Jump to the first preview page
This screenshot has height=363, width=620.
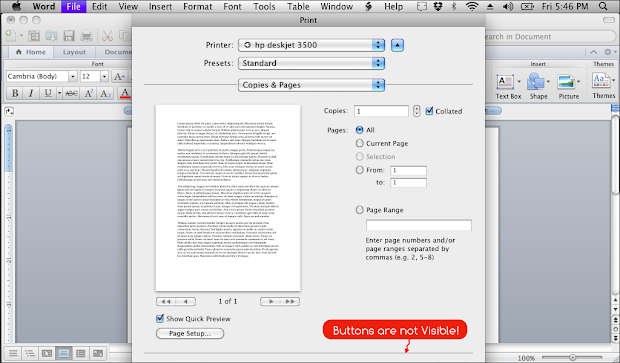[x=166, y=302]
